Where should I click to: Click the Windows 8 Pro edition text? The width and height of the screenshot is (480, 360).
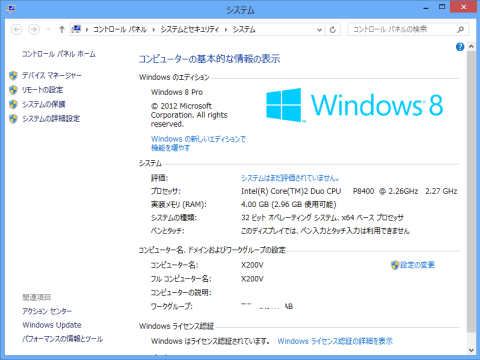(177, 92)
